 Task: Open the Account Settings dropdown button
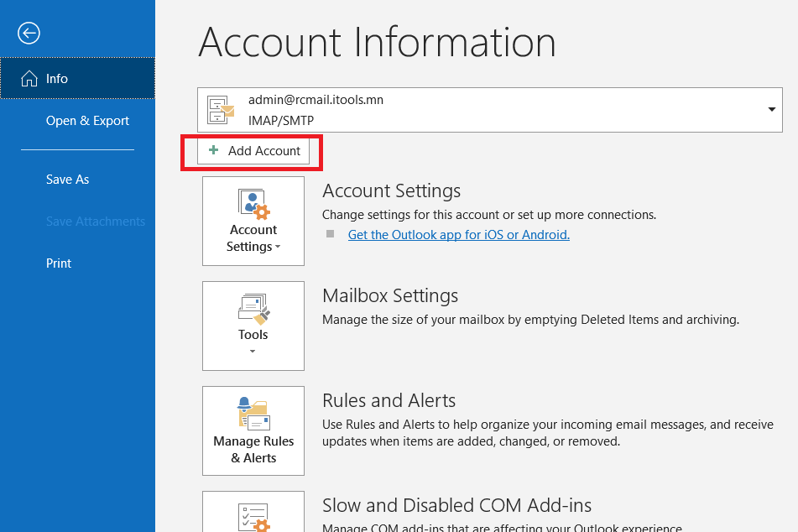(253, 221)
